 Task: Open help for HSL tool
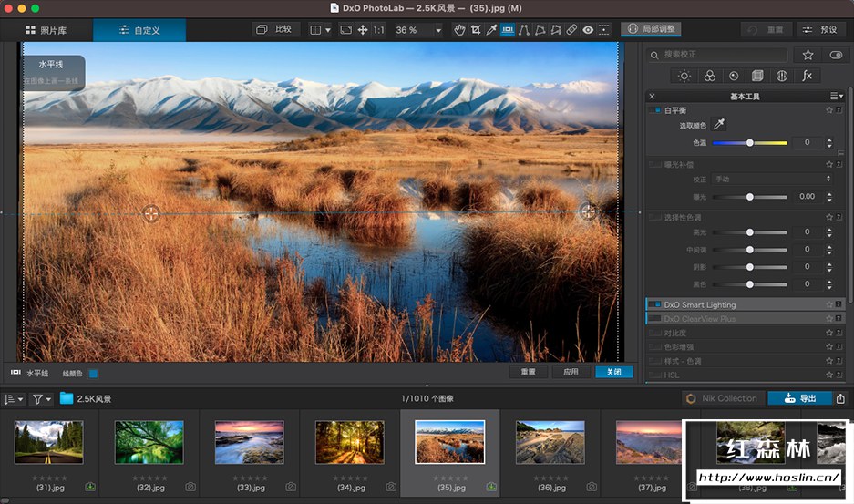point(839,375)
